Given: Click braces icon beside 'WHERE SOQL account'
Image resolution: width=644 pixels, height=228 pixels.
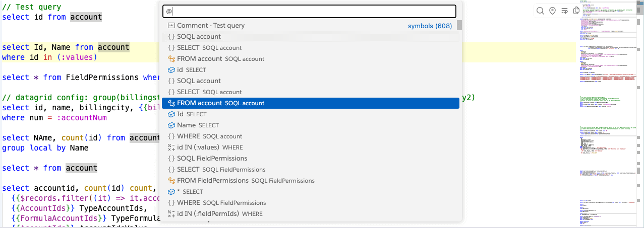Looking at the screenshot, I should pos(171,136).
